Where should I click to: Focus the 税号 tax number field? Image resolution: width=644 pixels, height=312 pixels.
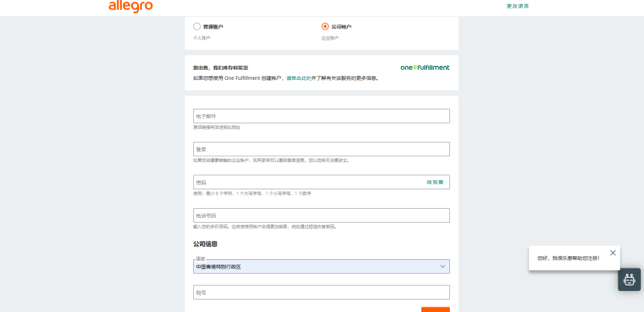point(321,293)
